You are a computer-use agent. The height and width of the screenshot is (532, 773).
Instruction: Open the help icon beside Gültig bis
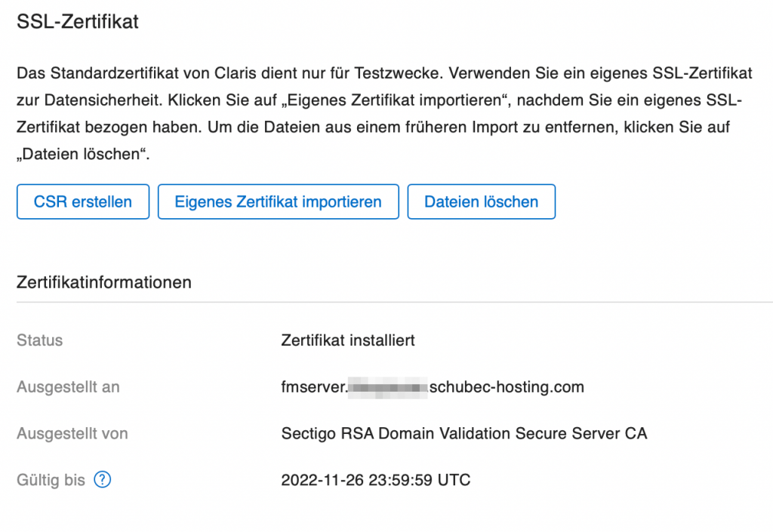point(103,479)
